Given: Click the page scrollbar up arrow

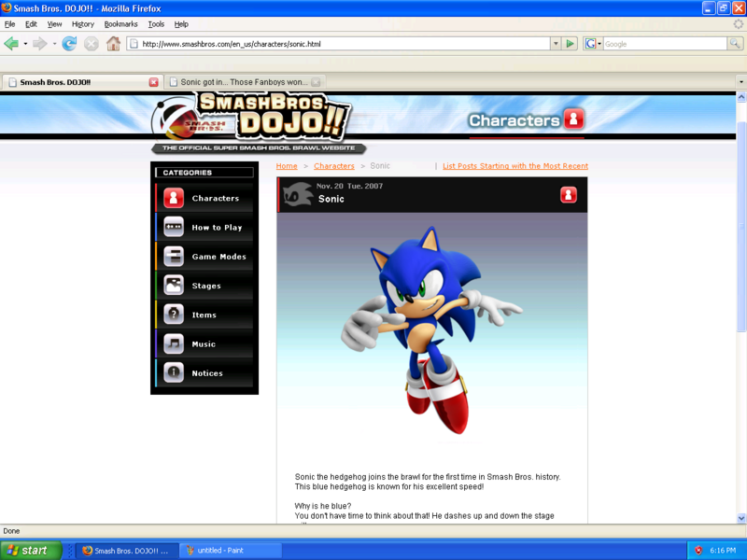Looking at the screenshot, I should point(741,97).
